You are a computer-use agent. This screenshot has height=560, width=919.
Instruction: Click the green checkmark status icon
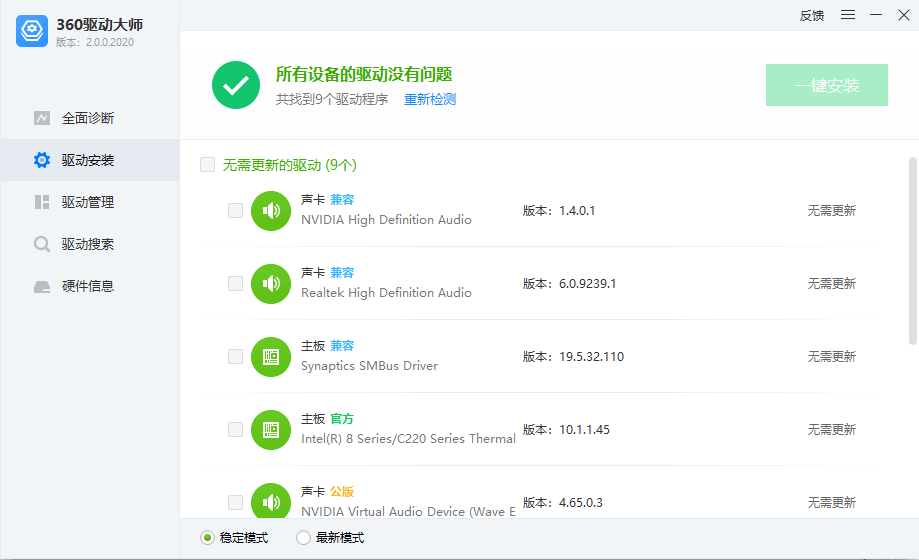coord(236,85)
